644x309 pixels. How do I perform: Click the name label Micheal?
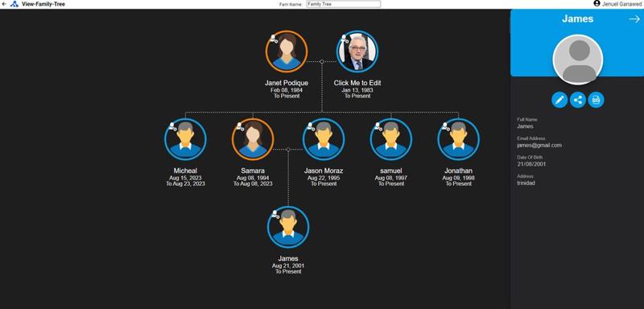(185, 171)
